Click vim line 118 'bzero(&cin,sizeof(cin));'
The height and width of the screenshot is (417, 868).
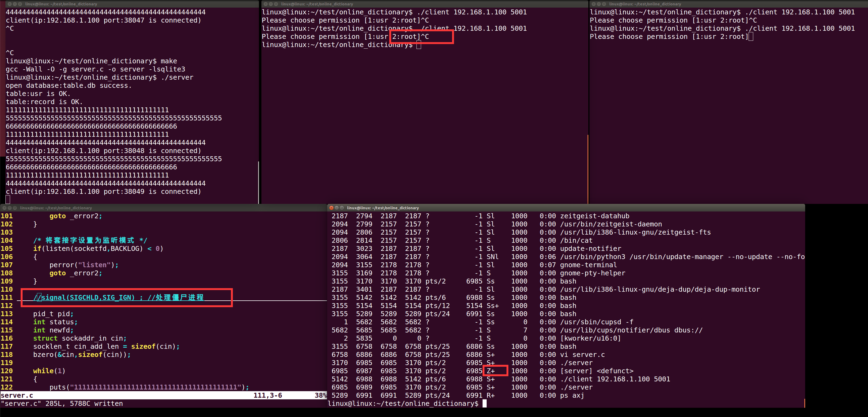pos(82,354)
